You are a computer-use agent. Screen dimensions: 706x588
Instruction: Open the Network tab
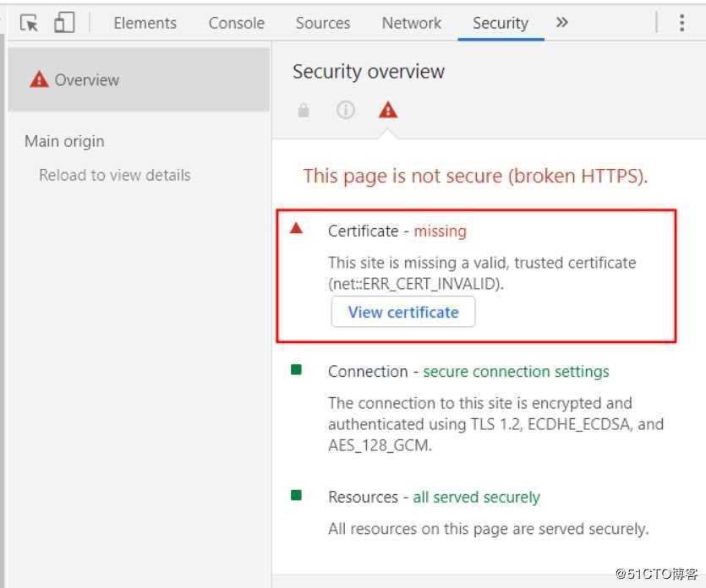point(412,23)
